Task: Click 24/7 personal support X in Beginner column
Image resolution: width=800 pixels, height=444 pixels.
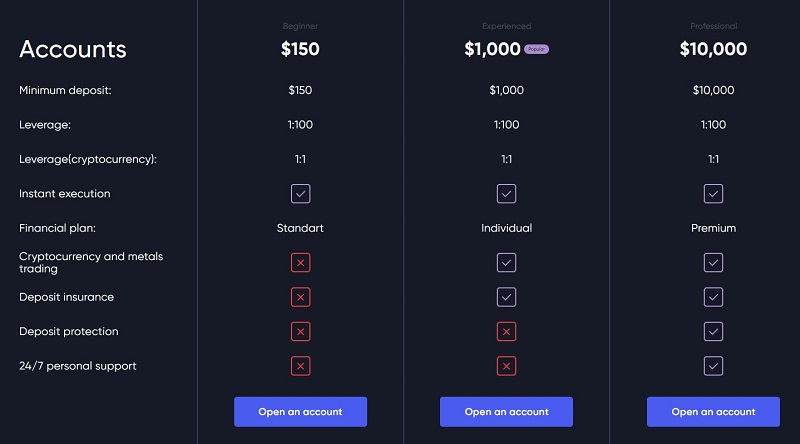Action: click(301, 366)
